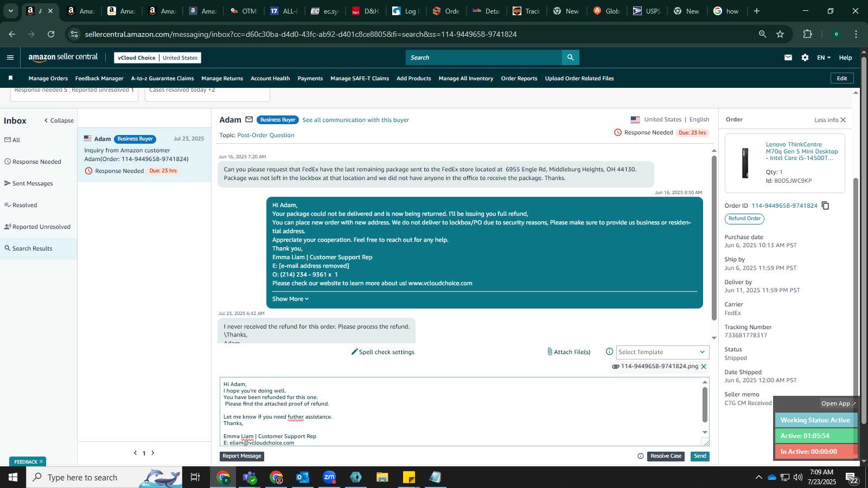Viewport: 868px width, 488px height.
Task: Open Sticky Notes from the taskbar
Action: 409,477
